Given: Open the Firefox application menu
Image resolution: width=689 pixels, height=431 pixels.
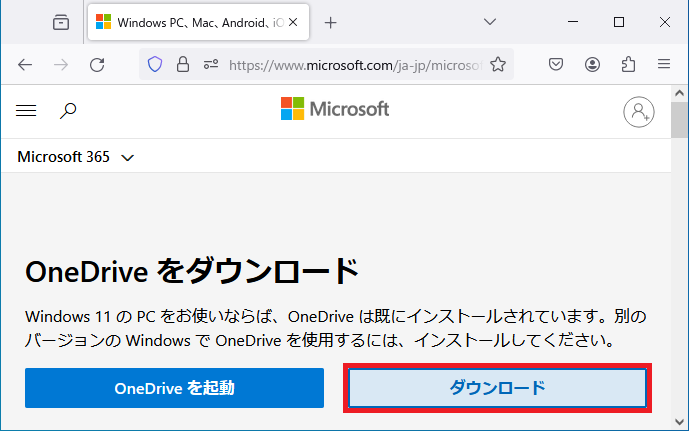Looking at the screenshot, I should pos(664,65).
